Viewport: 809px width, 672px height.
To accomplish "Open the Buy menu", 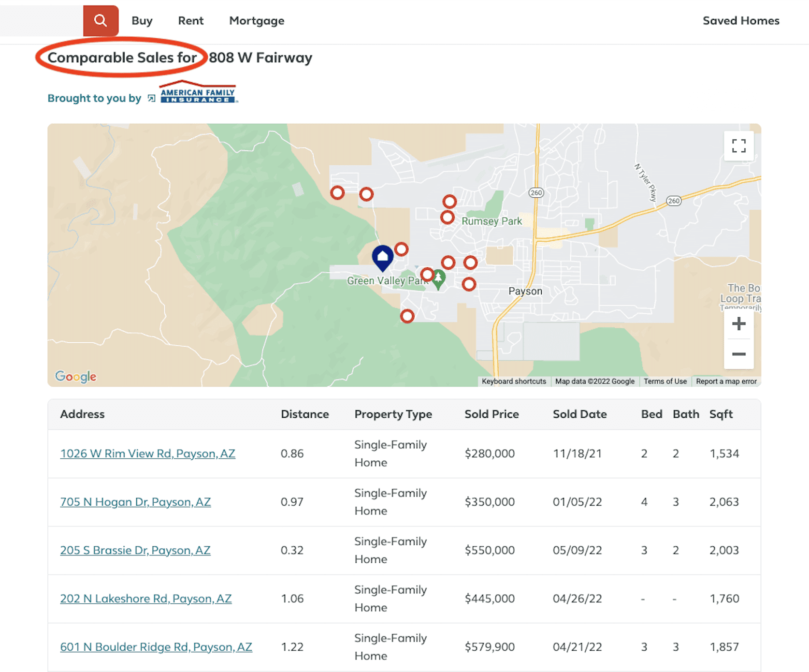I will pos(142,21).
